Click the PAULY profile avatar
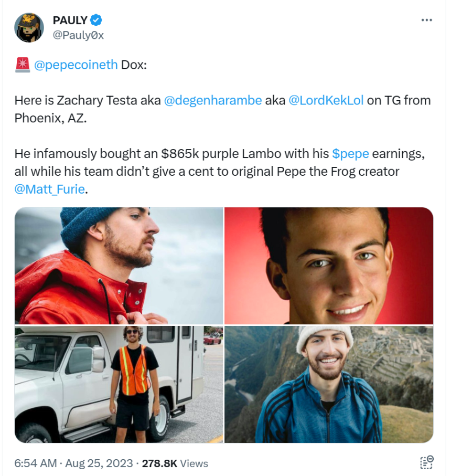Viewport: 451px width, 476px height. coord(29,28)
